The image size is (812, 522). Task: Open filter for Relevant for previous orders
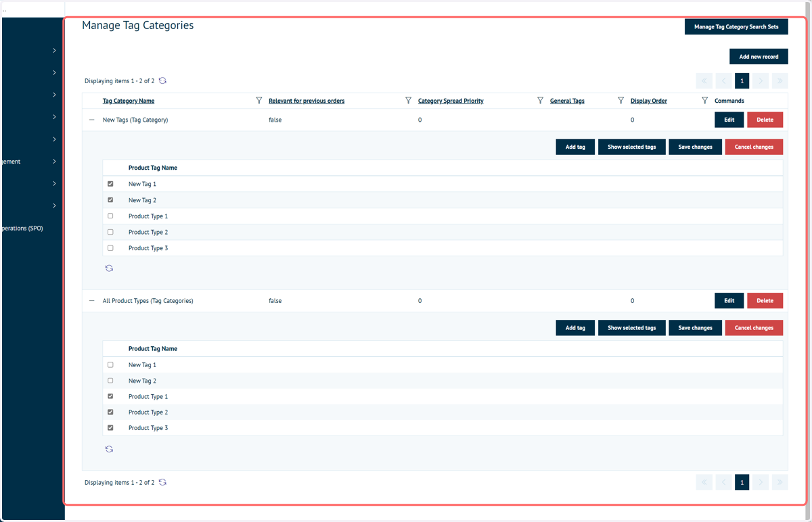408,101
